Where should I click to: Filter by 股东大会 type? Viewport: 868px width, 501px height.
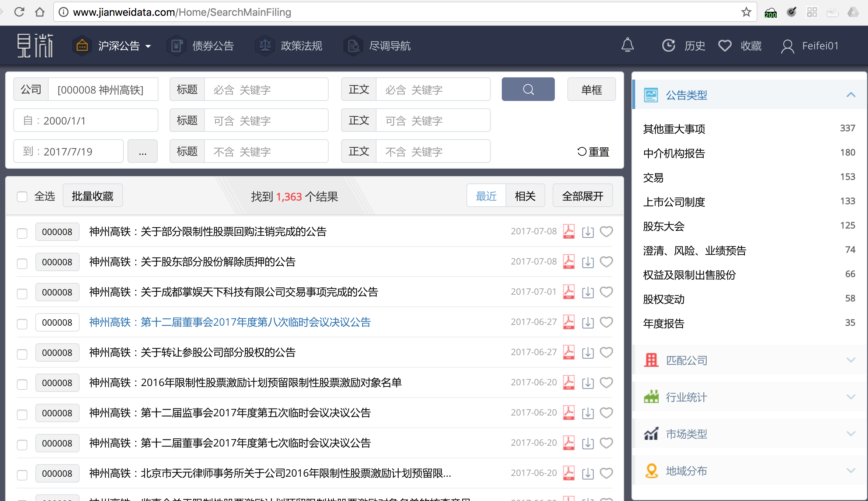point(664,226)
